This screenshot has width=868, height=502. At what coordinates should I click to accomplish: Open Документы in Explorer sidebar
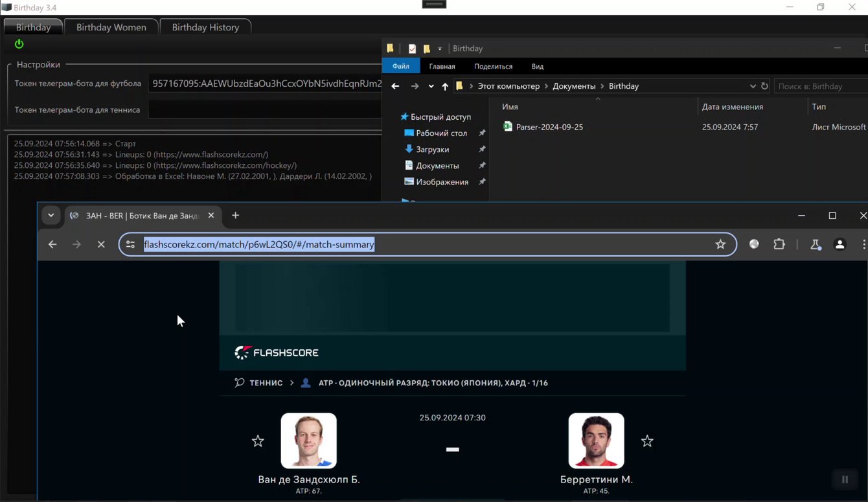431,165
